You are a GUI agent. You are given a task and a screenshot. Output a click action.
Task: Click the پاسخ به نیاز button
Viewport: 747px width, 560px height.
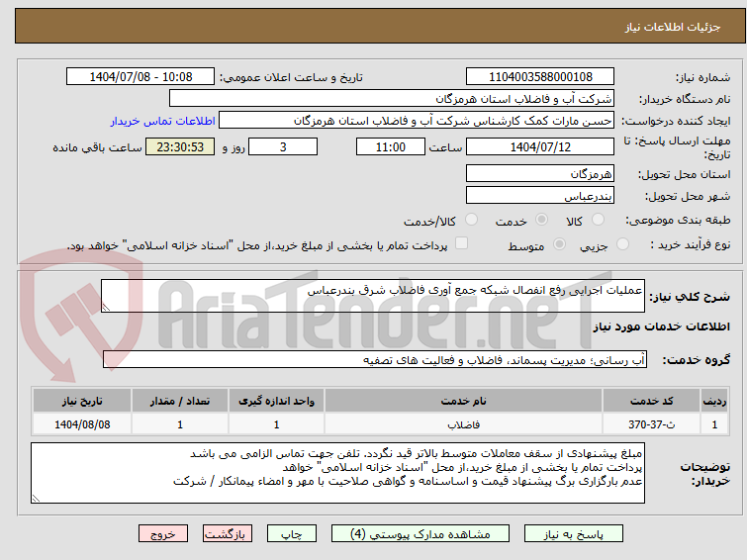(574, 534)
